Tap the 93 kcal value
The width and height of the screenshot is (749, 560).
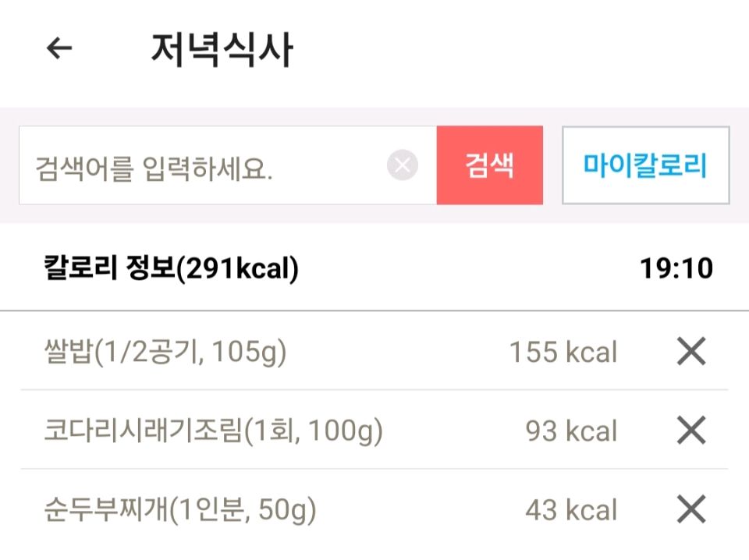pyautogui.click(x=570, y=431)
